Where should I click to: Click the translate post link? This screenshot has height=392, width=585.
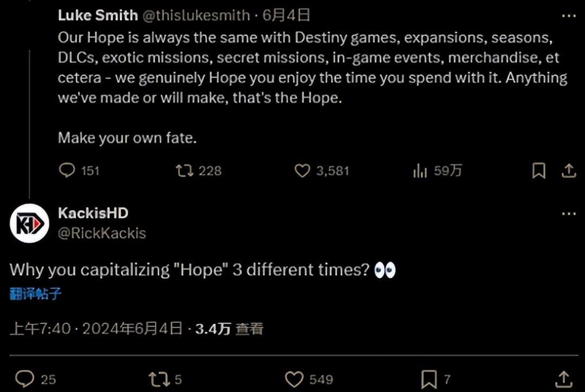point(35,294)
